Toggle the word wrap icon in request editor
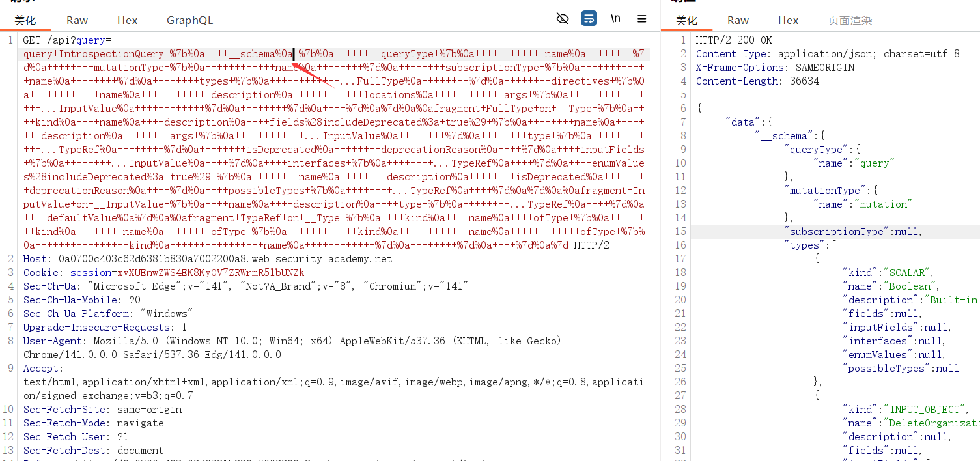The height and width of the screenshot is (461, 980). click(x=589, y=19)
